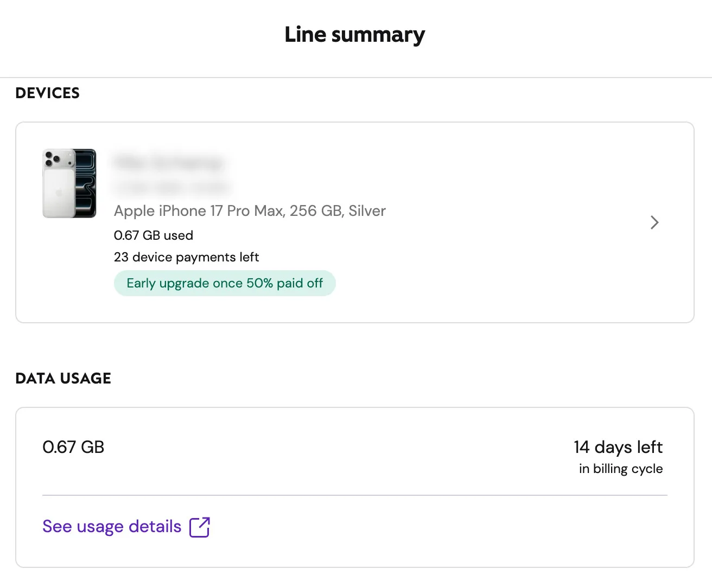Click the 0.67 GB used line under the device

[154, 235]
